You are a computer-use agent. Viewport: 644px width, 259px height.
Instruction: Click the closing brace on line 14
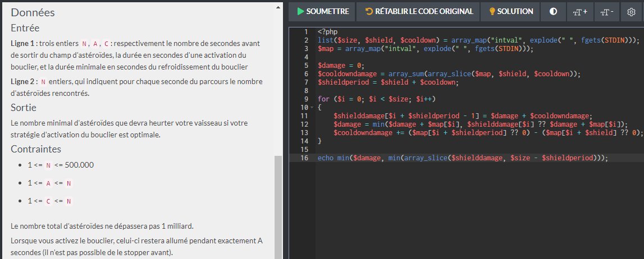(x=319, y=141)
